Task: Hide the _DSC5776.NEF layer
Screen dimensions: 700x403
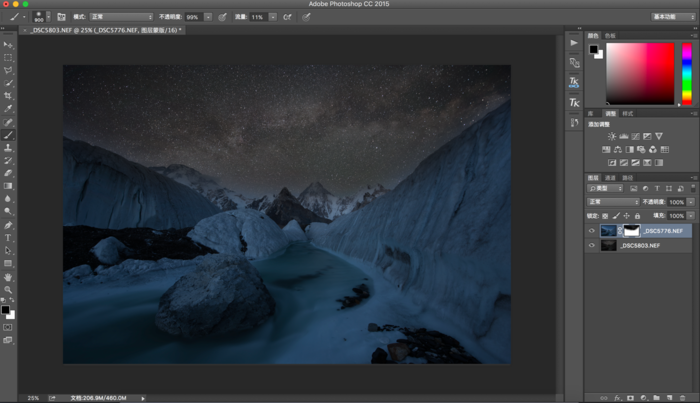Action: coord(591,231)
